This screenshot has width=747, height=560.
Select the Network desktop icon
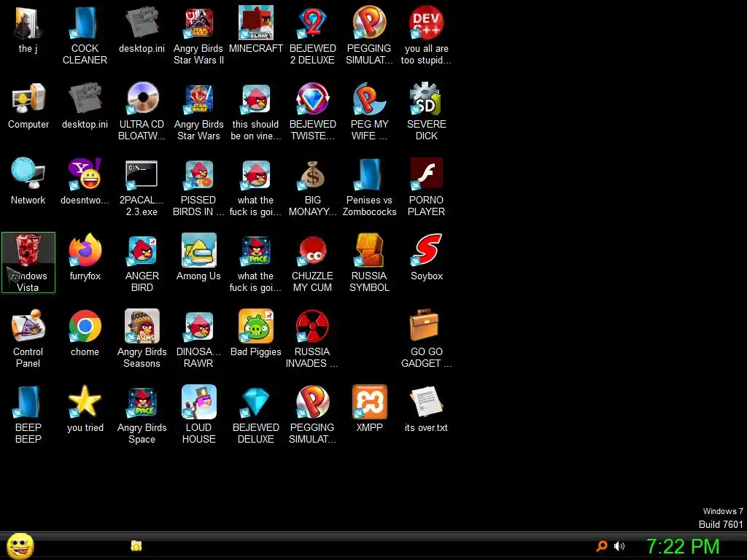(28, 182)
